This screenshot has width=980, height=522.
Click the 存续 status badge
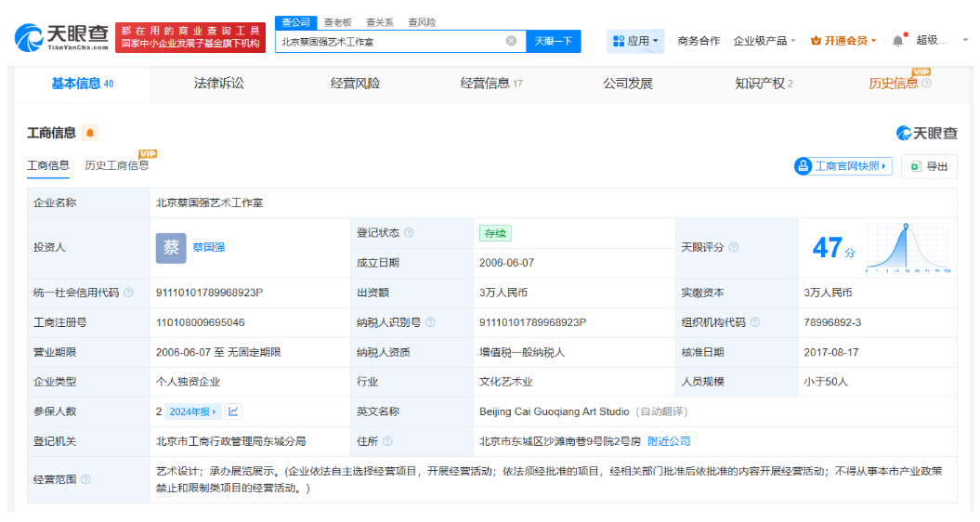495,233
